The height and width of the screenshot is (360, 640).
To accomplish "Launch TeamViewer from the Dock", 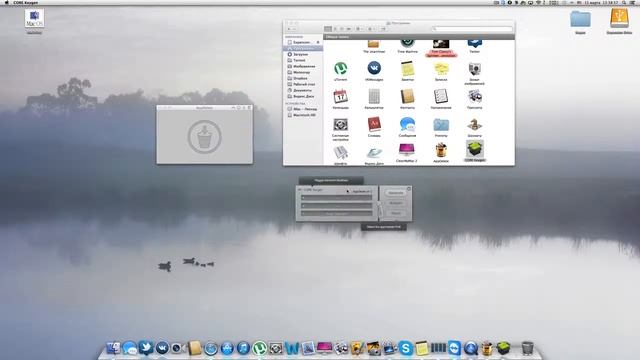I will click(x=454, y=348).
